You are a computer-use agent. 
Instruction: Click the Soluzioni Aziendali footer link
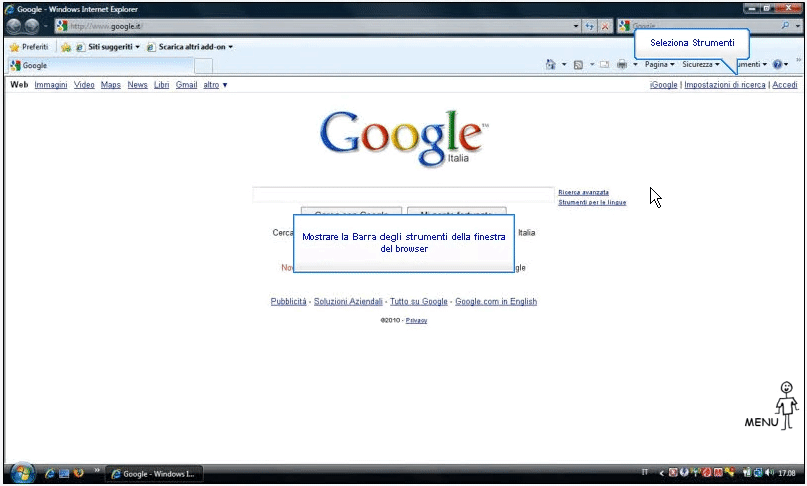tap(348, 301)
